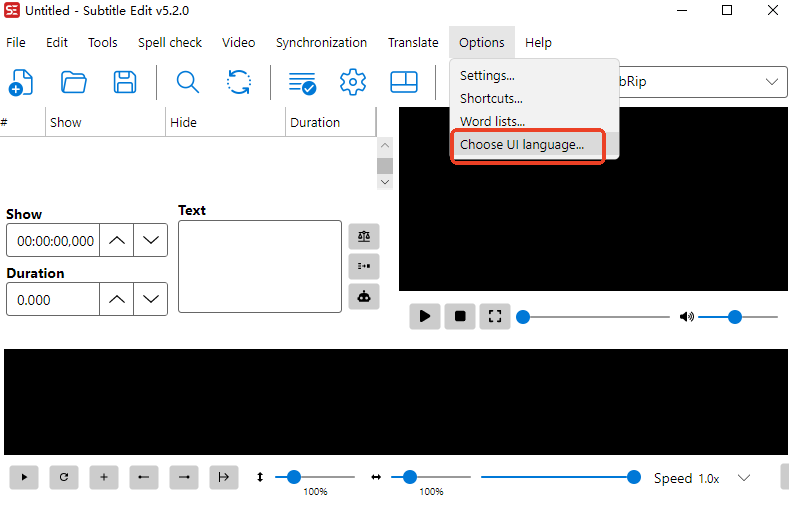
Task: Click the balance scales button beside Text box
Action: tap(364, 236)
